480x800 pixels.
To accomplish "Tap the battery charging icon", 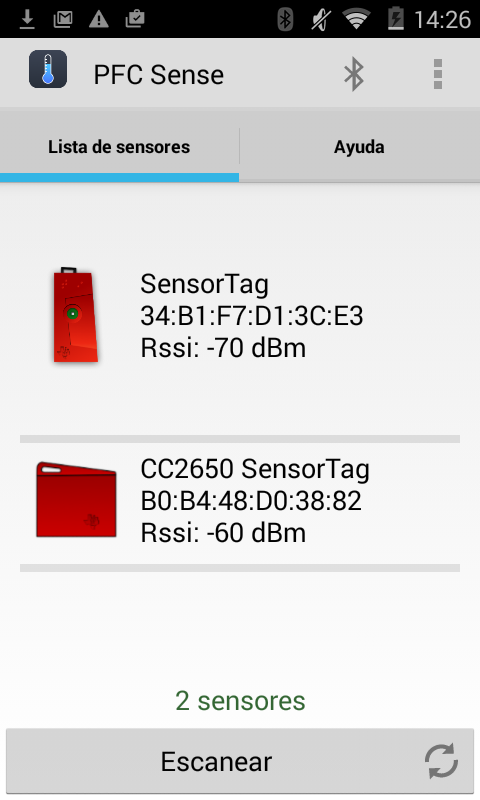I will pos(395,19).
